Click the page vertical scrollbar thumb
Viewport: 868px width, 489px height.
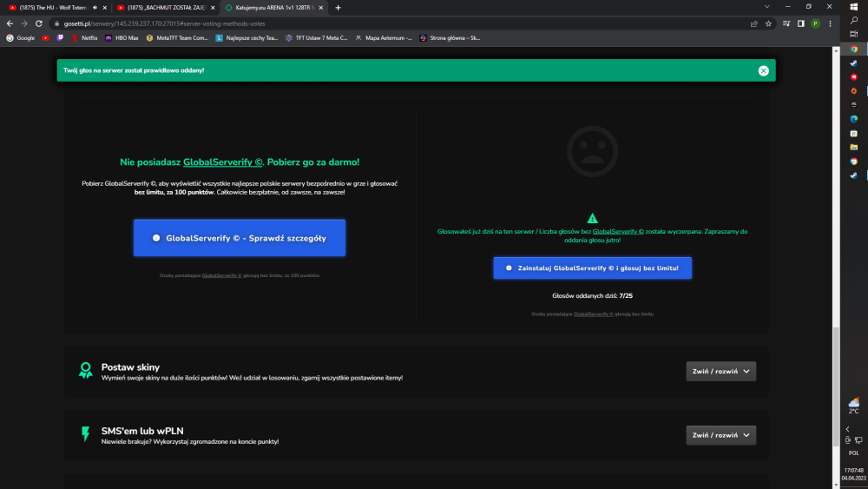click(836, 386)
